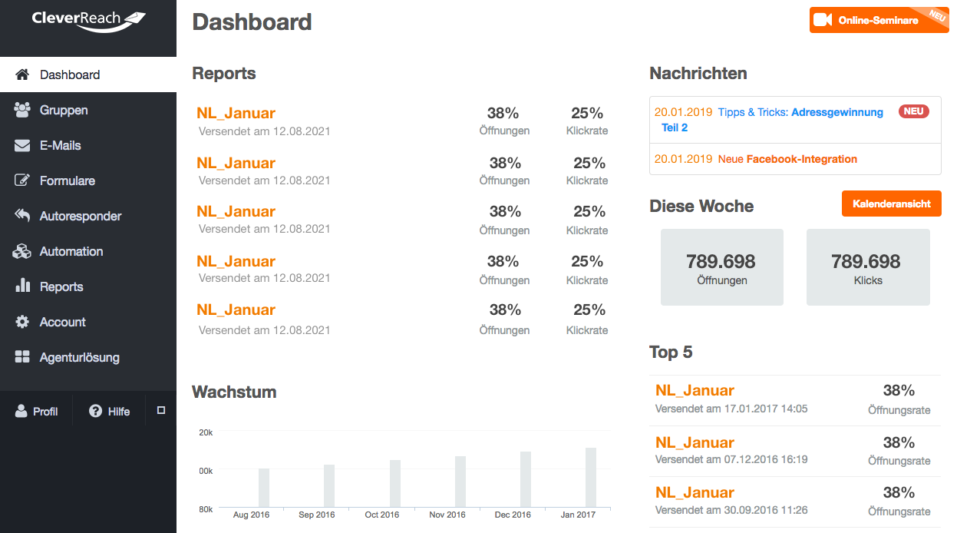The image size is (980, 533).
Task: Open Account via the gear icon
Action: [x=22, y=322]
